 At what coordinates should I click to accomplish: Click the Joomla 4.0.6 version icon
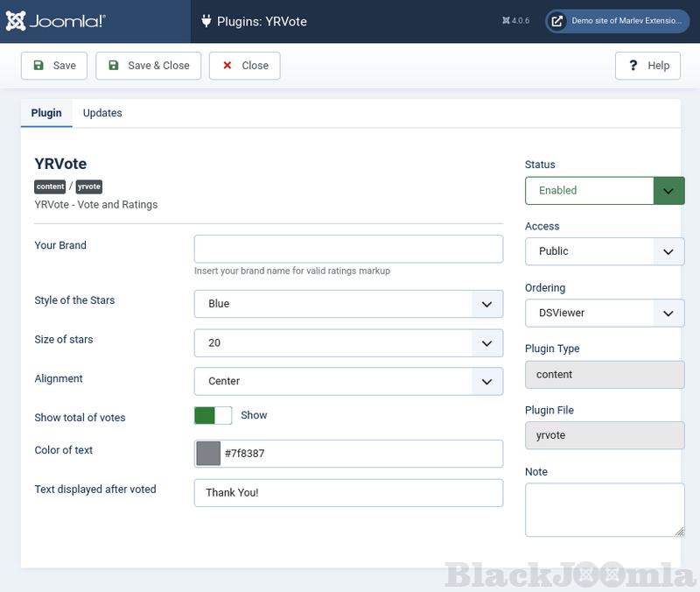507,21
